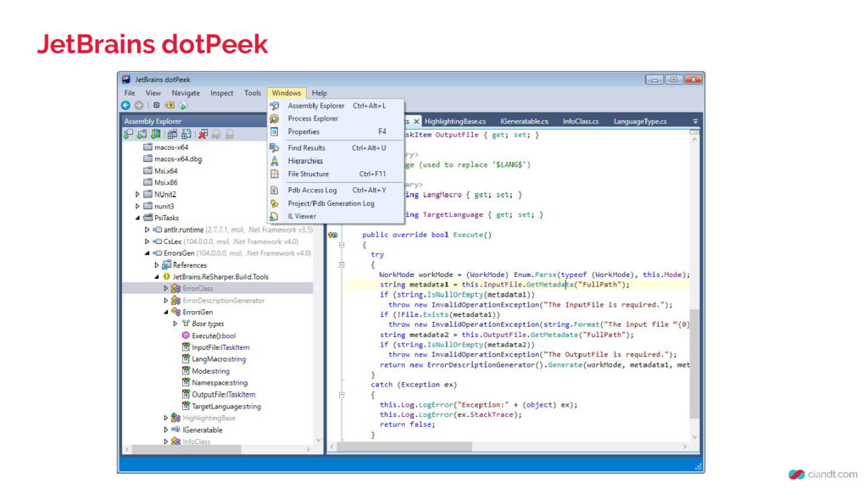Open the Help menu

pos(320,93)
